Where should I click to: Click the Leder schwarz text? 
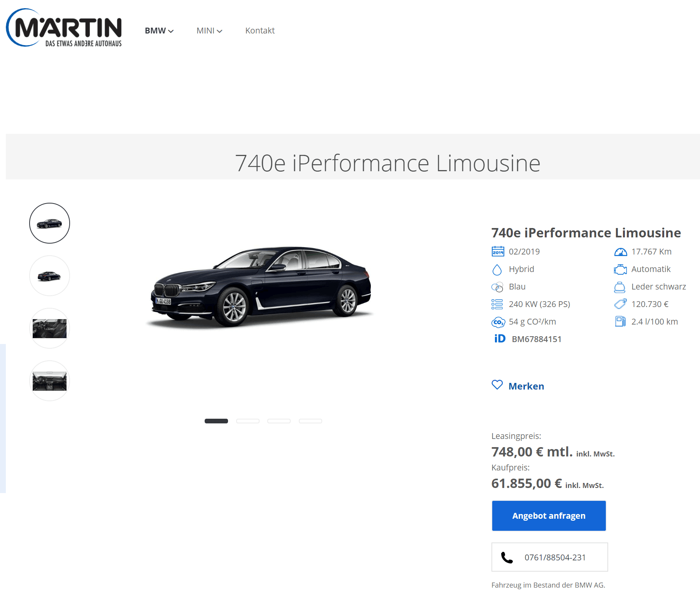tap(658, 287)
